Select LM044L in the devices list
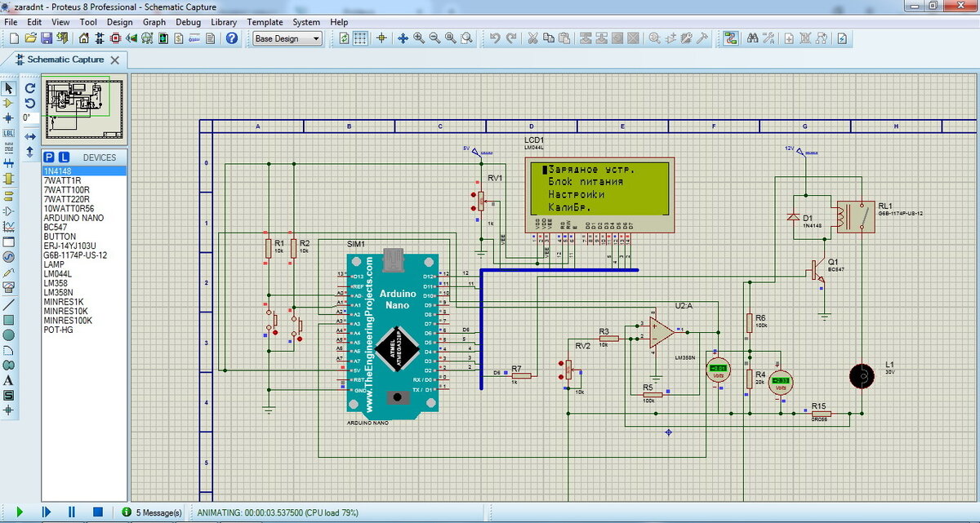980x523 pixels. [x=85, y=274]
